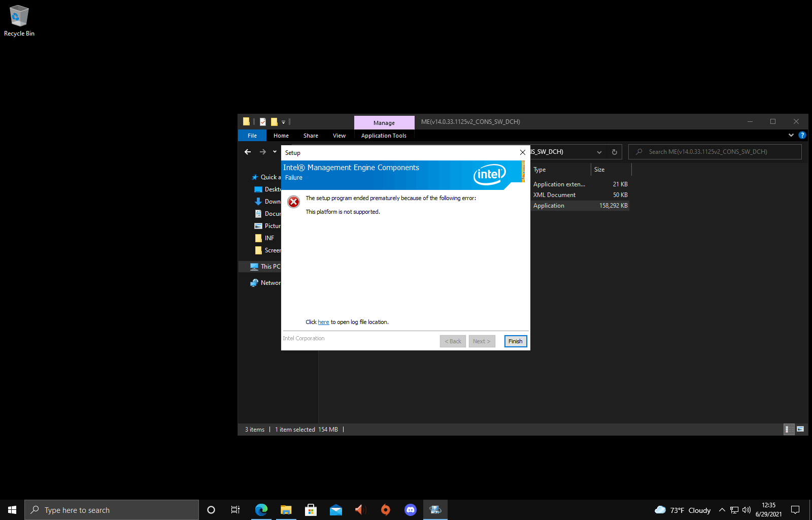Open the Customize Quick Access Toolbar dropdown

point(283,122)
